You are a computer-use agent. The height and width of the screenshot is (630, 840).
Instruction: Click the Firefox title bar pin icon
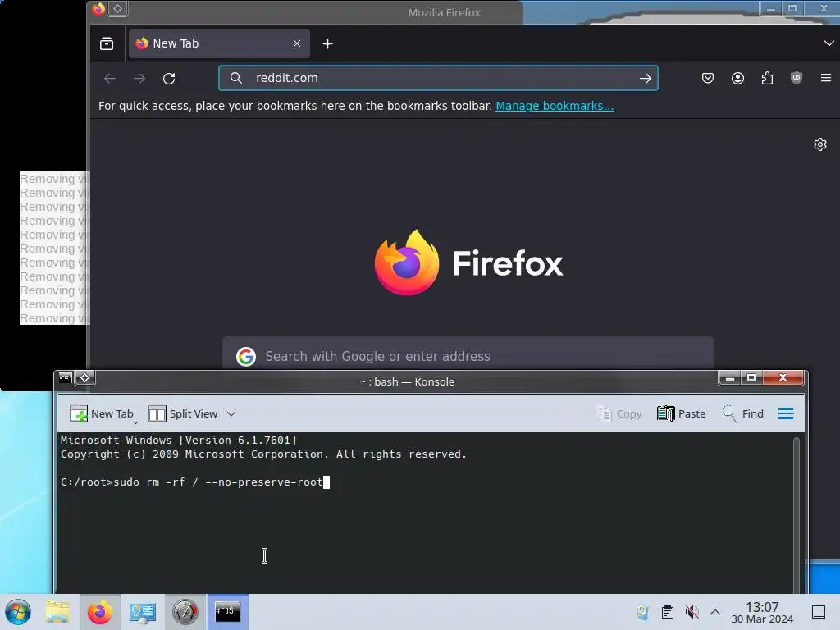pos(118,8)
